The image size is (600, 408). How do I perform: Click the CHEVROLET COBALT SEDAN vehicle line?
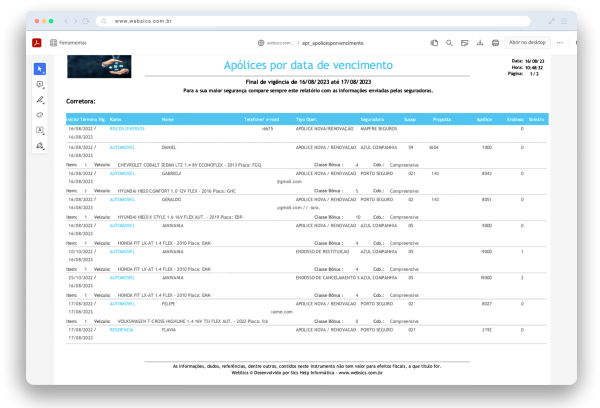[189, 165]
